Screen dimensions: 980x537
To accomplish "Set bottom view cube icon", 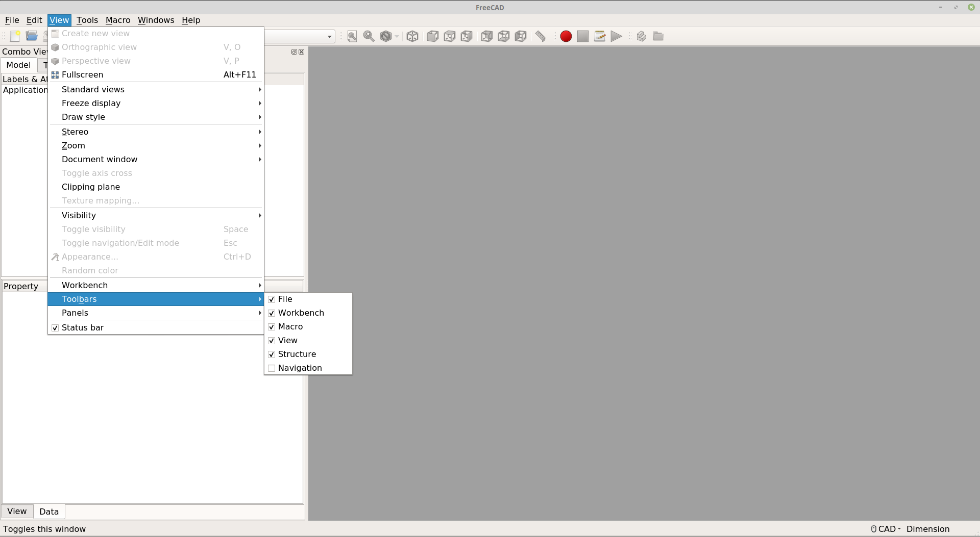I will click(504, 36).
